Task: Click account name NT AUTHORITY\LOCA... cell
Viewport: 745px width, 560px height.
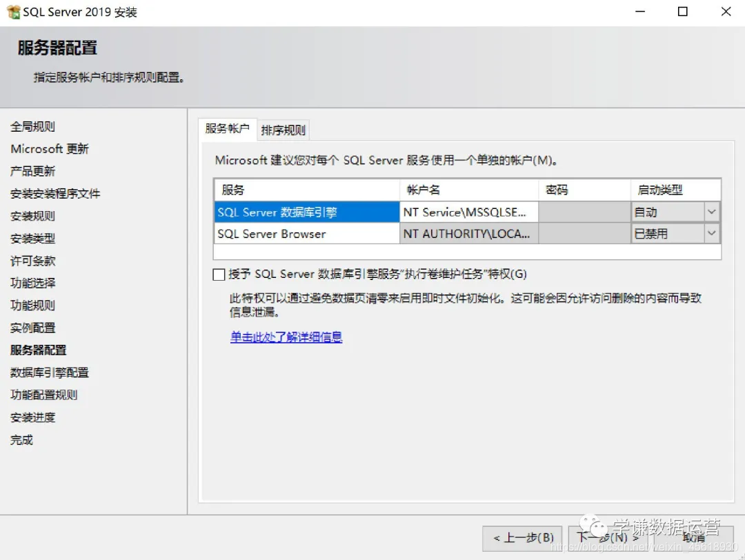Action: pyautogui.click(x=469, y=234)
